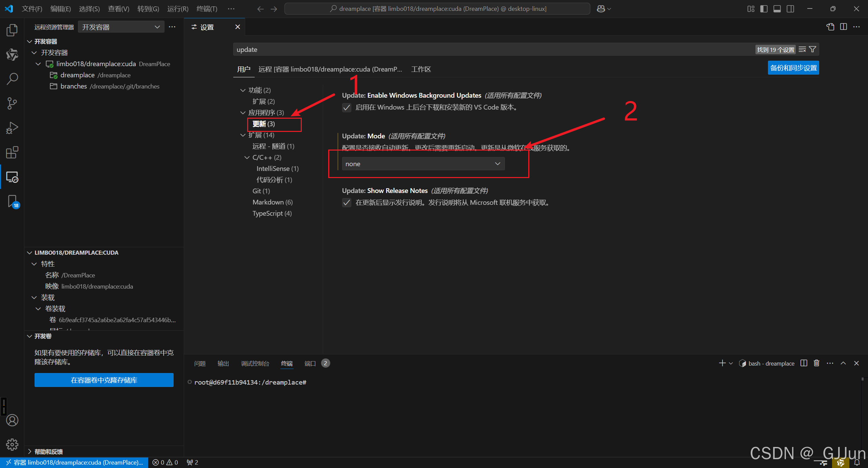
Task: Select the Remote Explorer icon
Action: point(12,177)
